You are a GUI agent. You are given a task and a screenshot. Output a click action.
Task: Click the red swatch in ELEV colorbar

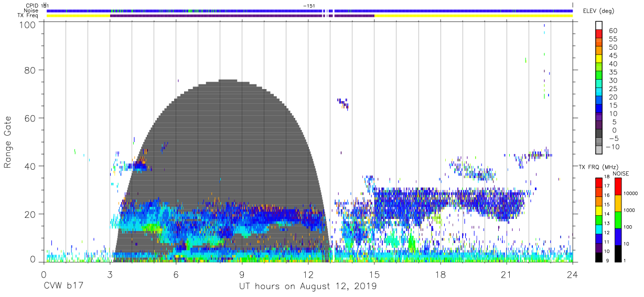click(x=599, y=34)
